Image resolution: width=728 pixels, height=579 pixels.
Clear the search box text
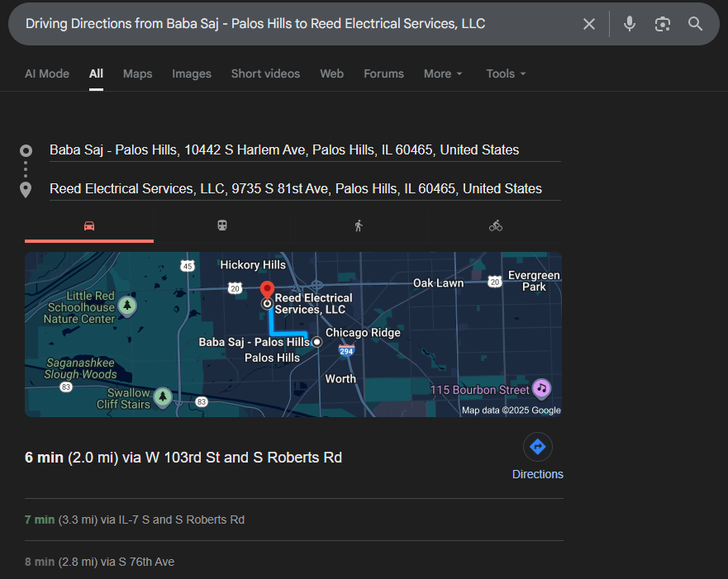coord(588,24)
